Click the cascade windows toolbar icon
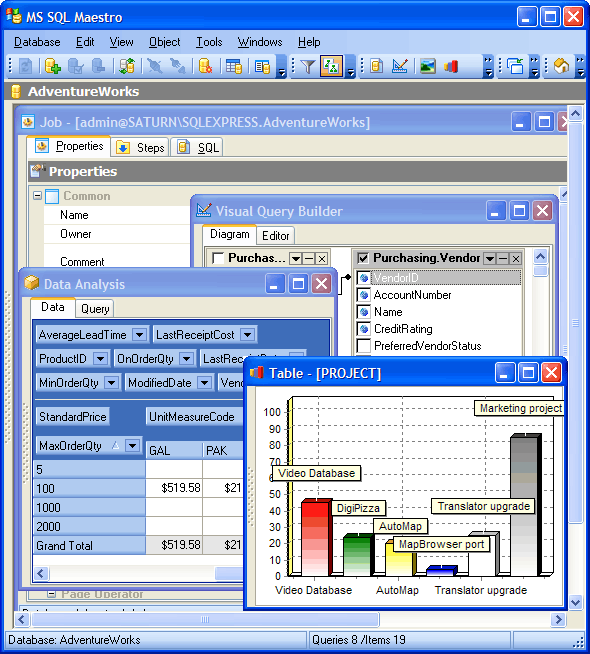Image resolution: width=590 pixels, height=654 pixels. (x=515, y=66)
